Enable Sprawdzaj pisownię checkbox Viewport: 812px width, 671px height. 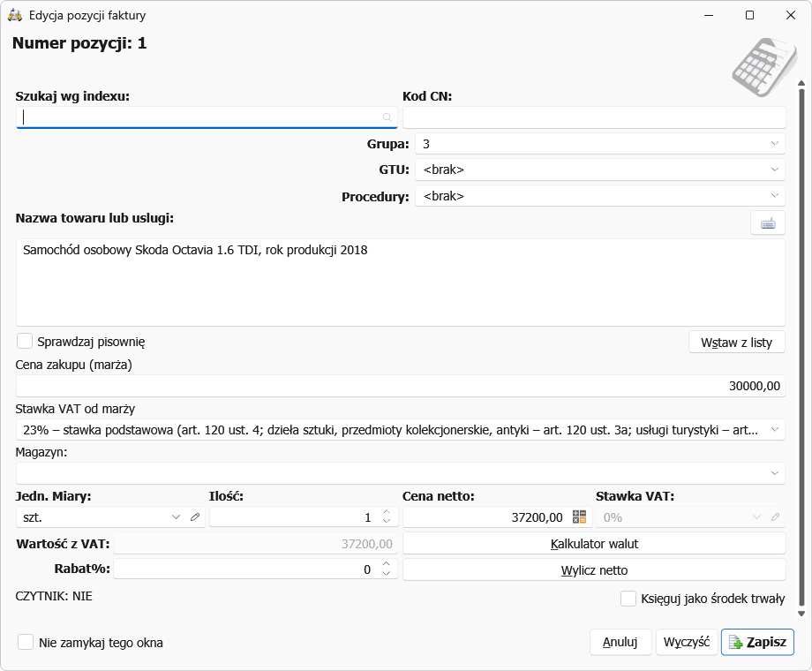click(x=25, y=342)
